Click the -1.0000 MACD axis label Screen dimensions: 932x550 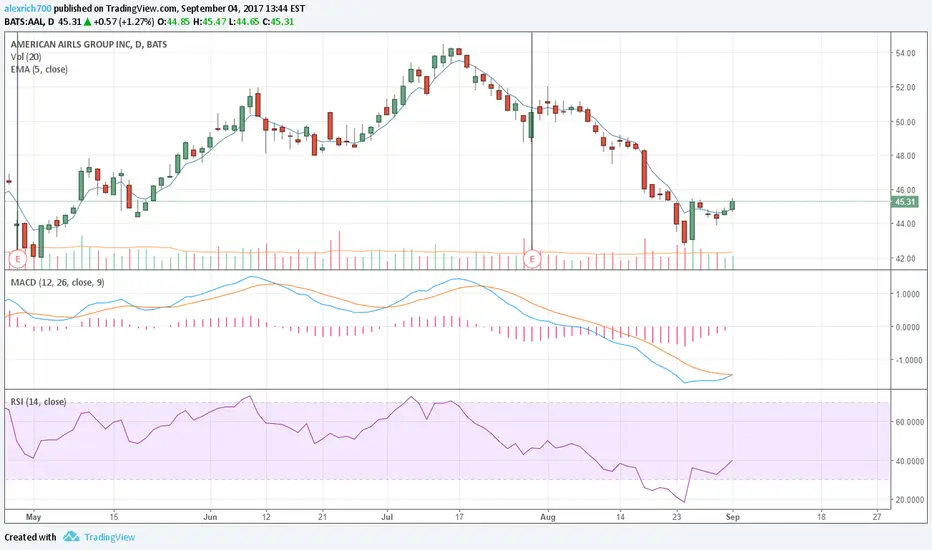(907, 360)
